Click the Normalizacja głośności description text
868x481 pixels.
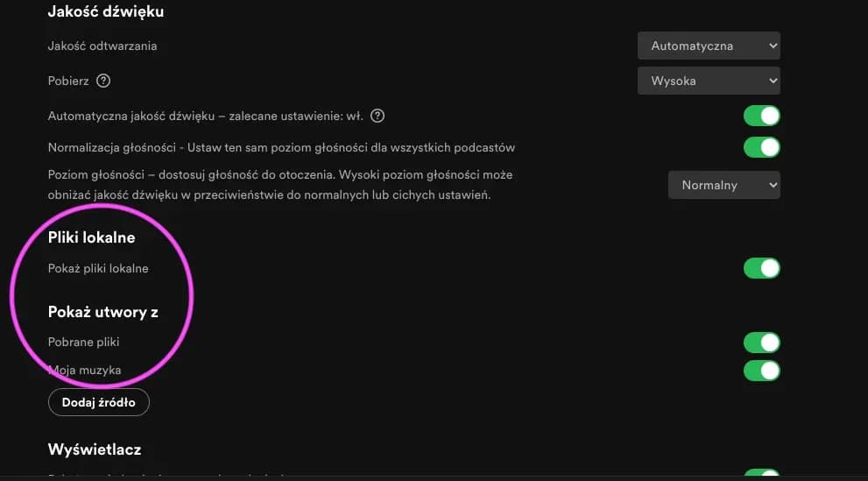click(x=280, y=146)
